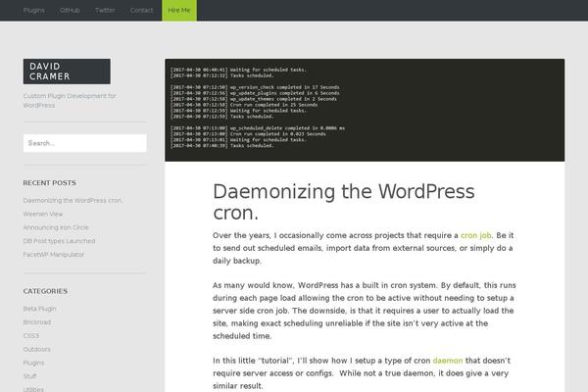Follow the green daemon link
The image size is (588, 392).
[448, 361]
